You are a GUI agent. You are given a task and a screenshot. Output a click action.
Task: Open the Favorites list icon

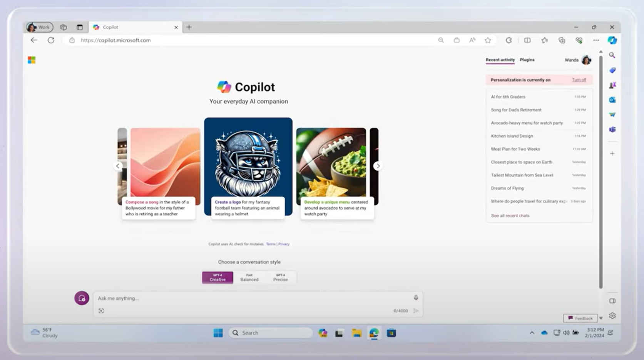coord(545,40)
